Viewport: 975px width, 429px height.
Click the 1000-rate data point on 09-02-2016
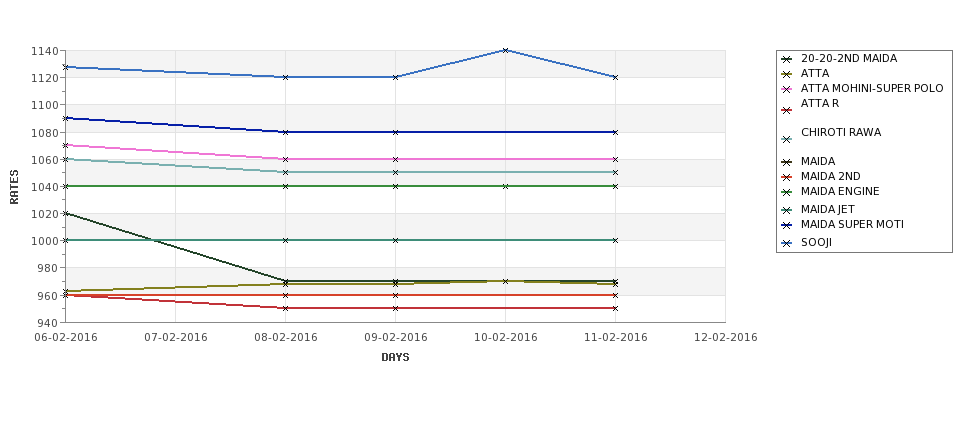pos(395,240)
